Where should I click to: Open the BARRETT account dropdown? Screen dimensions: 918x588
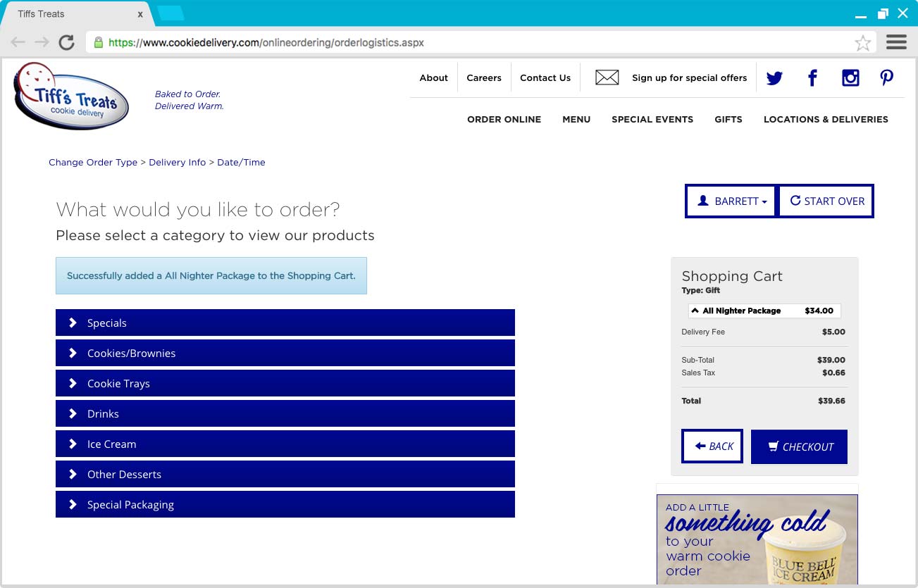(731, 201)
